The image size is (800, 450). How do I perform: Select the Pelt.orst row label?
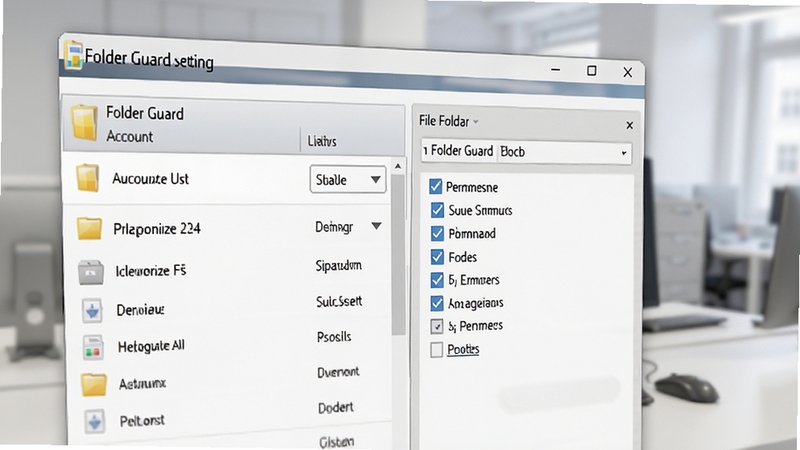click(142, 421)
